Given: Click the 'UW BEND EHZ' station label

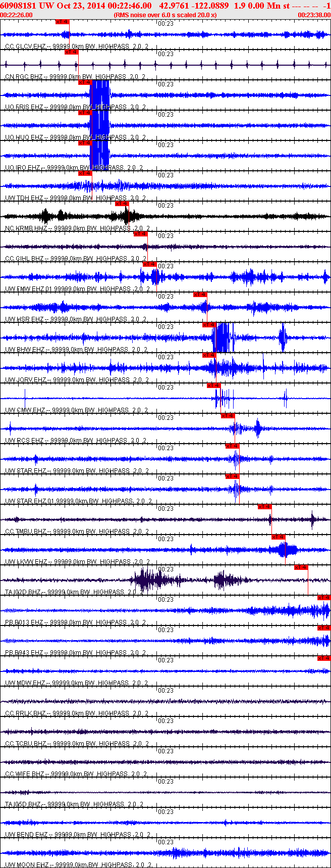Looking at the screenshot, I should pos(26,835).
